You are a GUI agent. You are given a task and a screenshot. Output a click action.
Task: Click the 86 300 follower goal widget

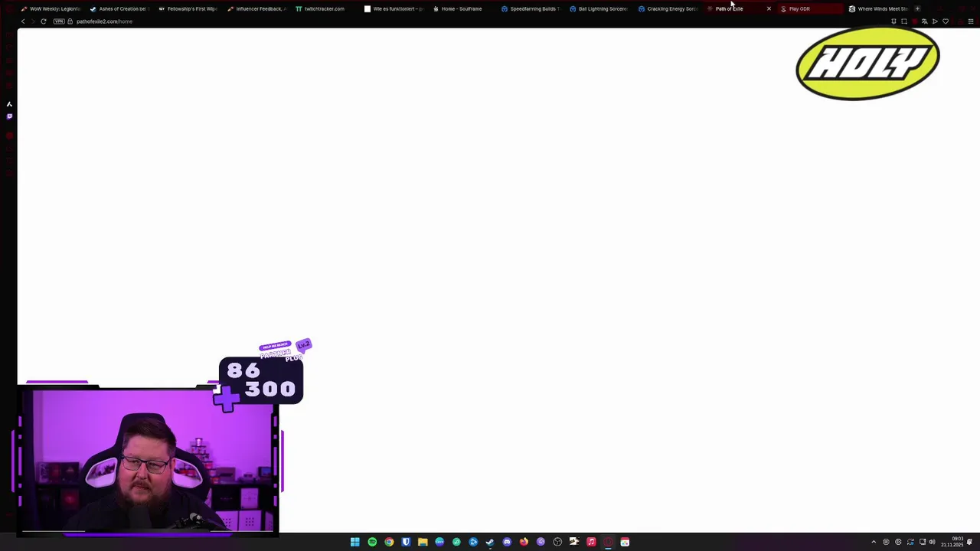pyautogui.click(x=260, y=380)
